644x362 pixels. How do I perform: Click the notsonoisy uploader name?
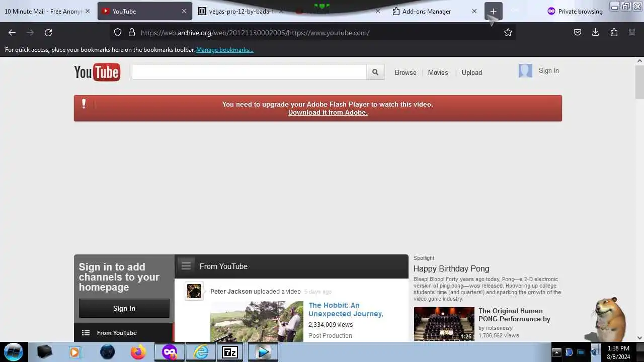coord(499,328)
